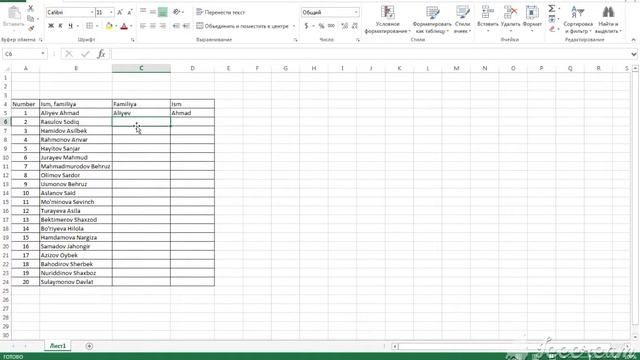Select the column C header

pyautogui.click(x=141, y=68)
